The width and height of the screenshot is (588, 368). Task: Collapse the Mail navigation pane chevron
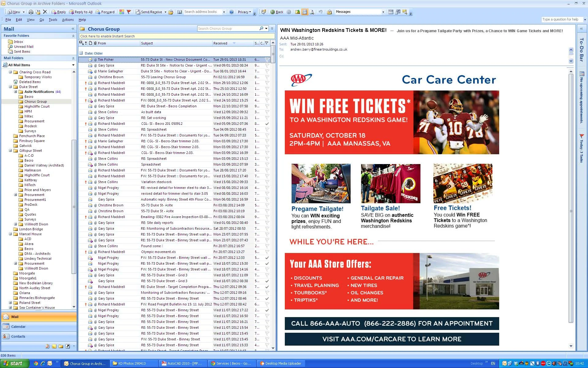[x=73, y=29]
